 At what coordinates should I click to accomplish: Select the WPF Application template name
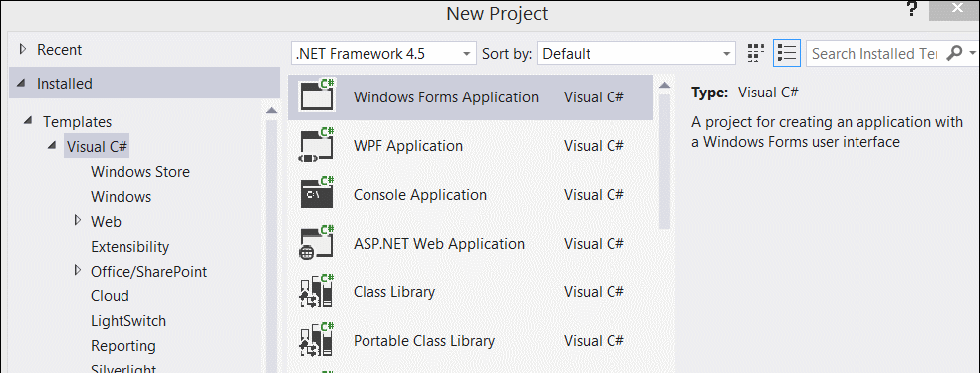[x=408, y=146]
